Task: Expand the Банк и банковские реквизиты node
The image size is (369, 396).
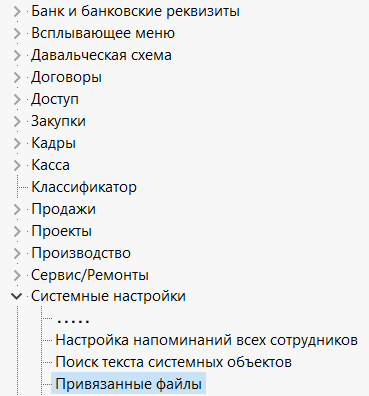Action: click(17, 12)
